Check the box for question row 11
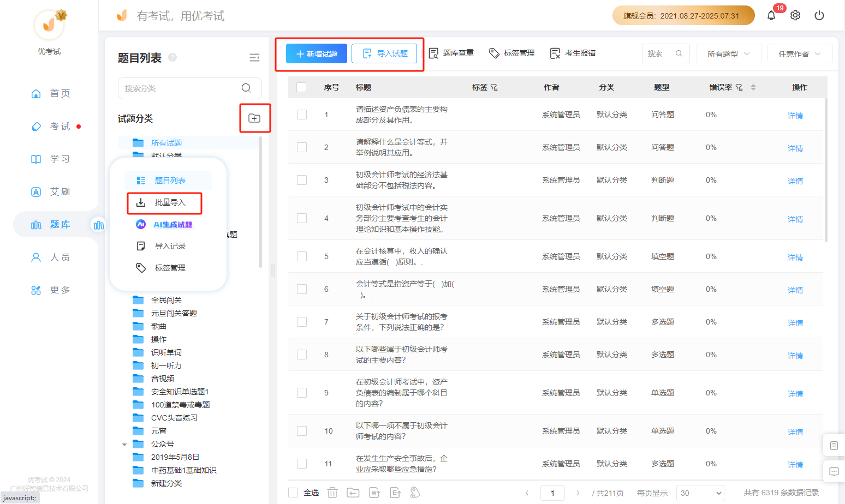The image size is (845, 504). coord(302,464)
